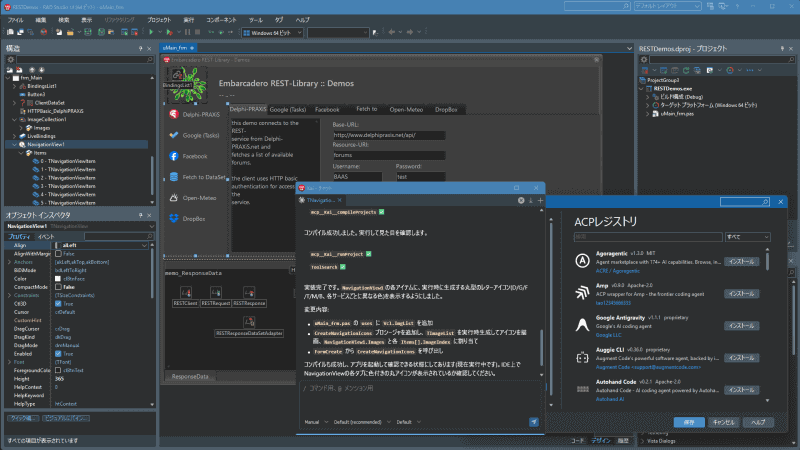
Task: Click the Google Antigravity logo icon
Action: [x=582, y=325]
